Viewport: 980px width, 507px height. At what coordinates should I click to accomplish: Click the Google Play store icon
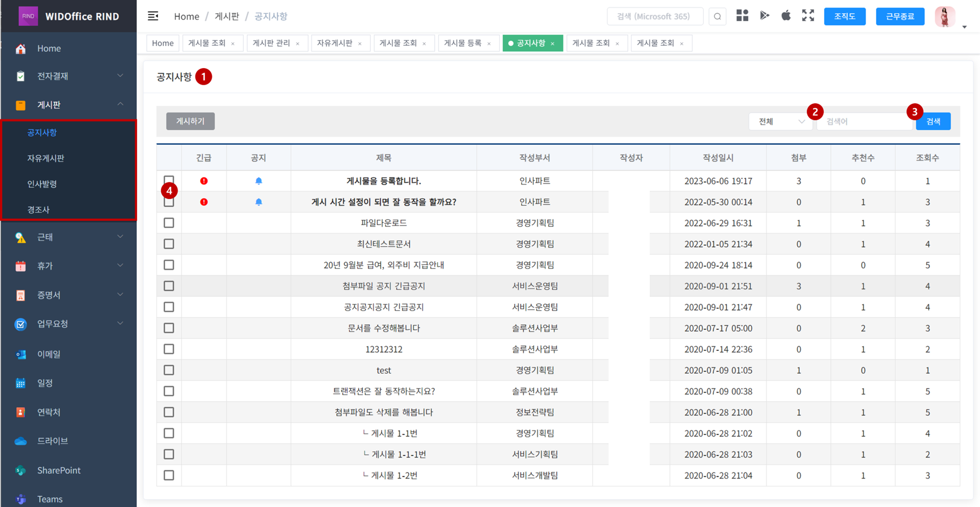click(764, 16)
